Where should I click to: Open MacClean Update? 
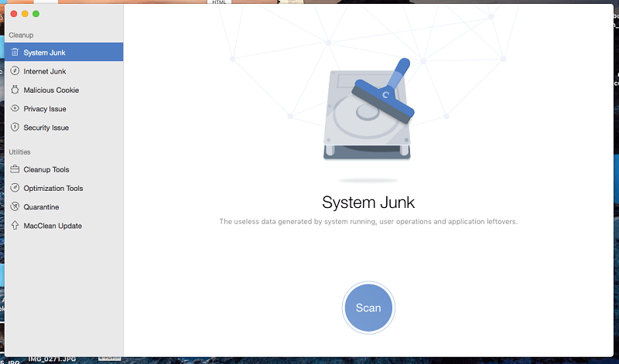tap(64, 226)
